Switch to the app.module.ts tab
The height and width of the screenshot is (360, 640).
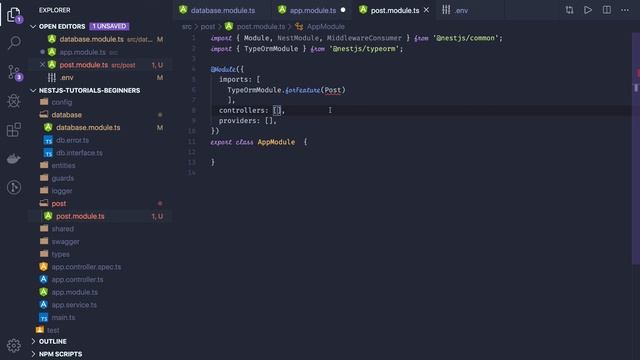pos(313,10)
